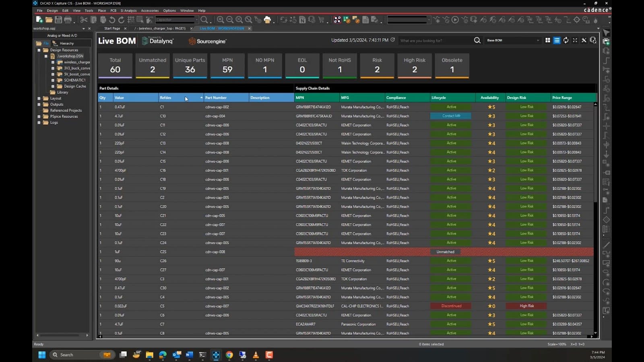Open Google Chrome from the taskbar
Screen dimensions: 644x362
tap(229, 355)
